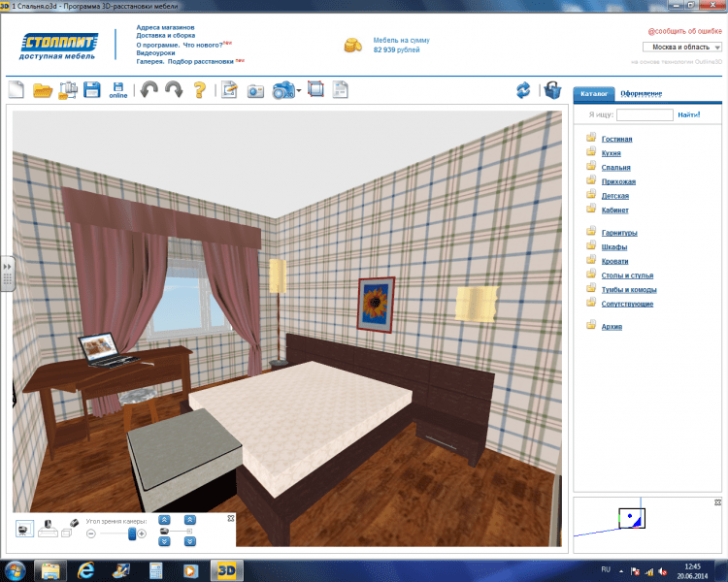The height and width of the screenshot is (582, 728).
Task: Open the shopping basket icon
Action: [x=552, y=90]
